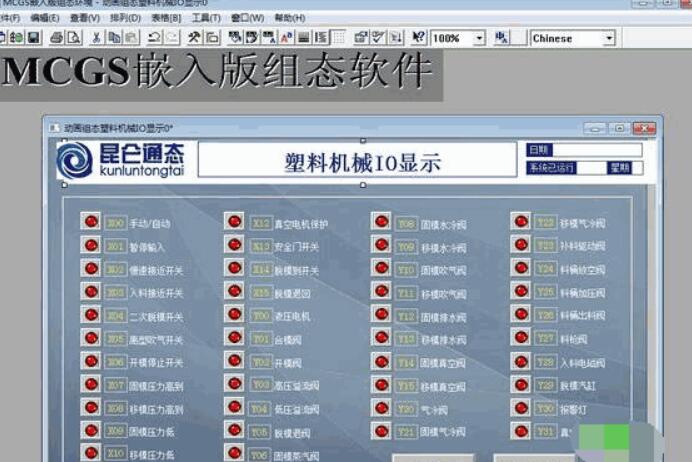
Task: Click the green Open project toolbar icon
Action: [x=17, y=38]
